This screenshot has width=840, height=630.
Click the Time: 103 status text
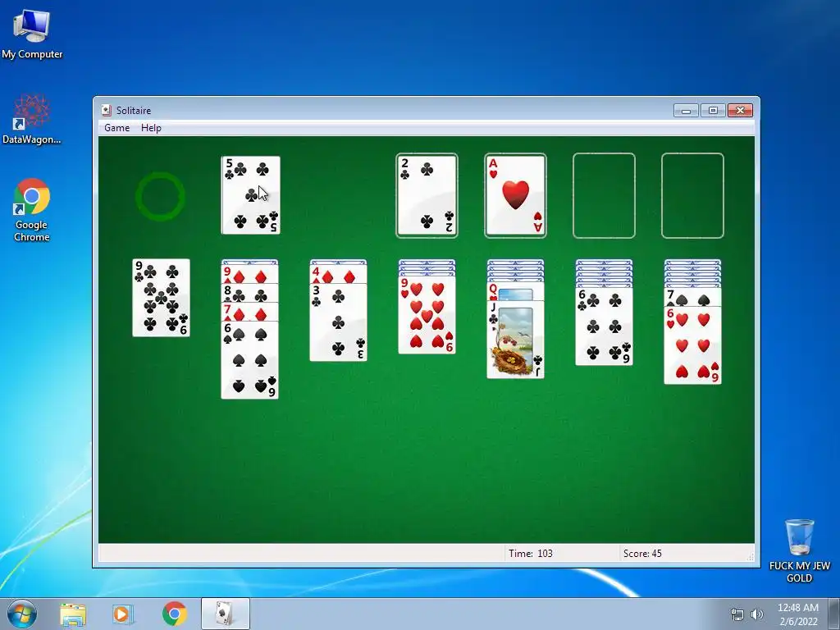point(531,554)
